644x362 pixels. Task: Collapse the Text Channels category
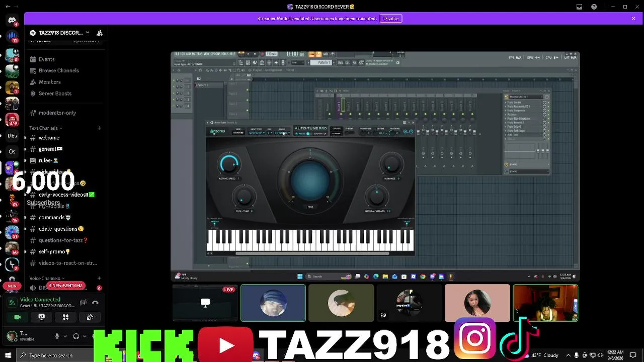45,128
